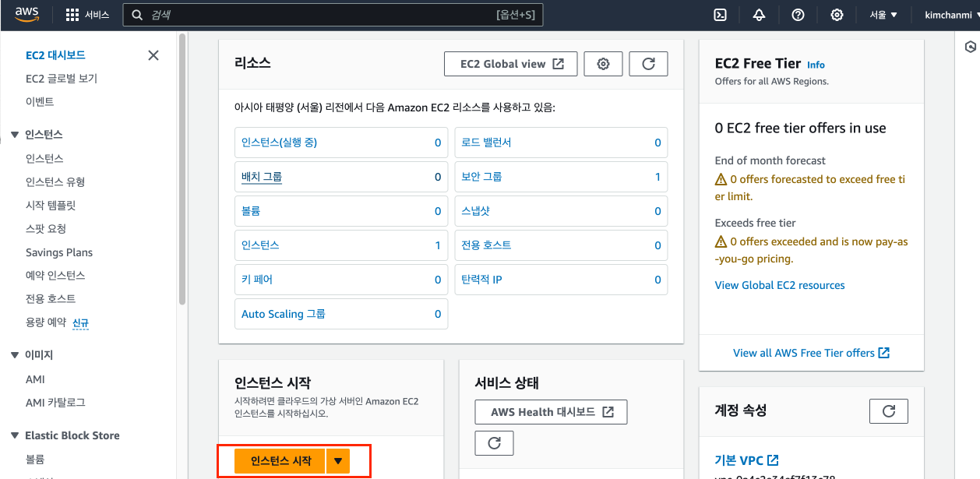The width and height of the screenshot is (980, 479).
Task: Open 스팟 요청 in sidebar
Action: (x=46, y=228)
